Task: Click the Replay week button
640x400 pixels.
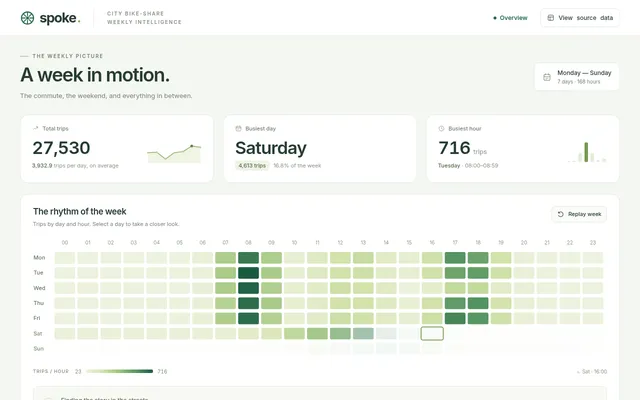Action: [x=579, y=214]
